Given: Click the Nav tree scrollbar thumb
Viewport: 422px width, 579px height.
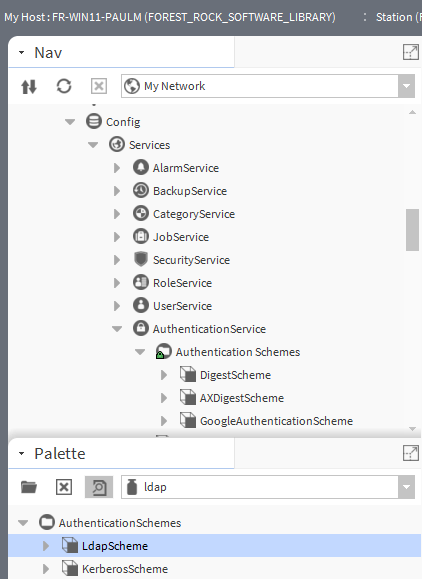Looking at the screenshot, I should 412,230.
